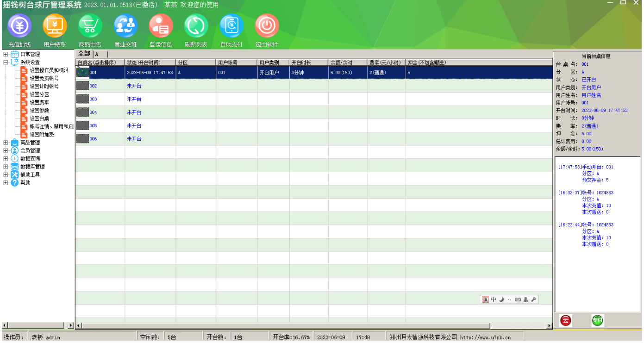This screenshot has height=343, width=644.
Task: Collapse the 系统设置 tree node
Action: pos(6,62)
